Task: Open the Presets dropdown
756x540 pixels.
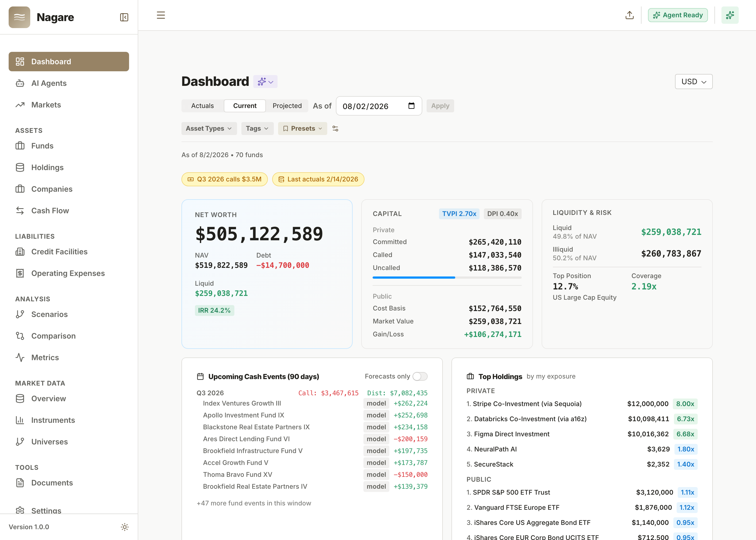Action: pyautogui.click(x=302, y=128)
